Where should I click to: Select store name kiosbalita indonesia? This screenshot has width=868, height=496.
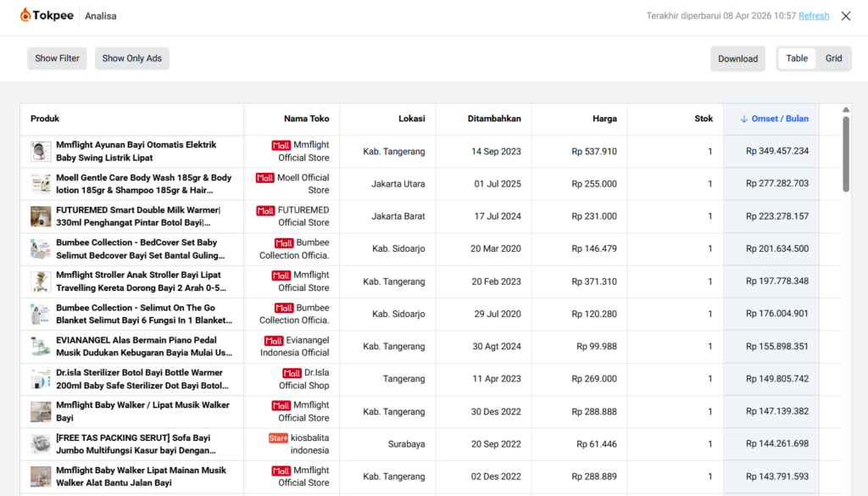310,444
